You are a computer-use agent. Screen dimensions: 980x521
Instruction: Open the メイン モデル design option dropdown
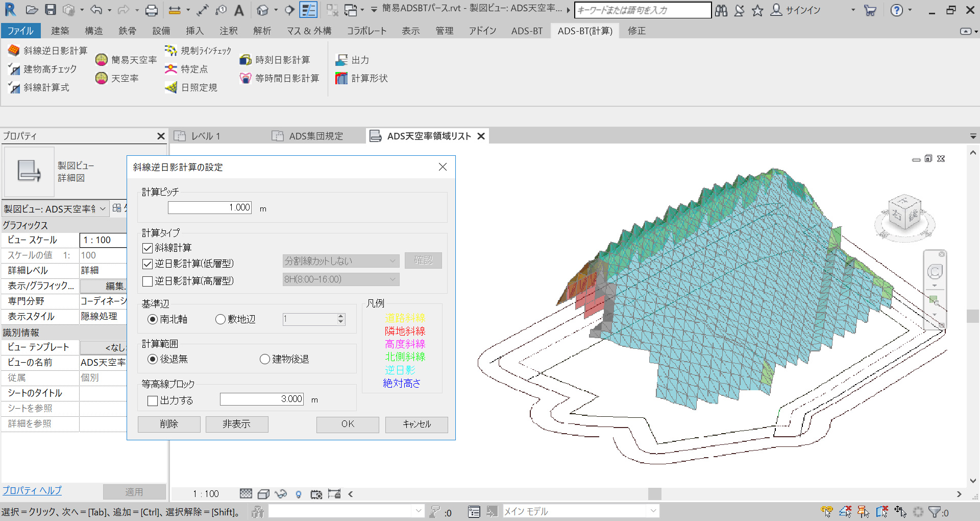tap(653, 511)
